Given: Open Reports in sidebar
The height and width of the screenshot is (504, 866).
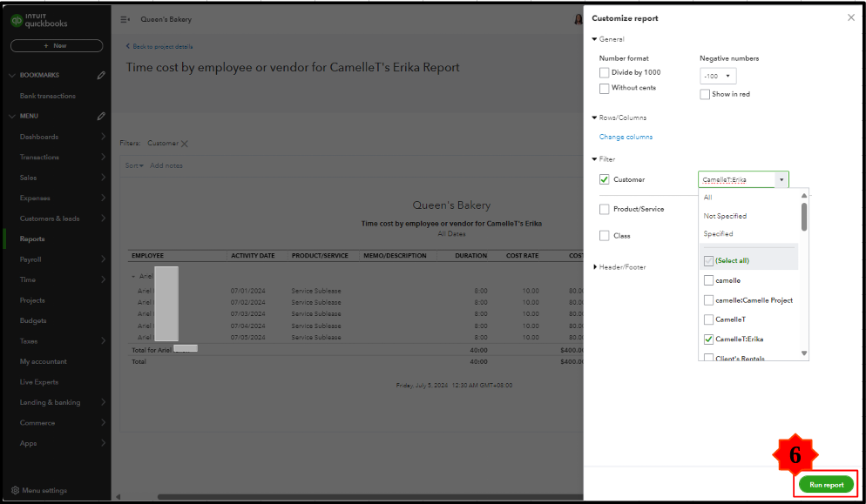Looking at the screenshot, I should pyautogui.click(x=32, y=239).
